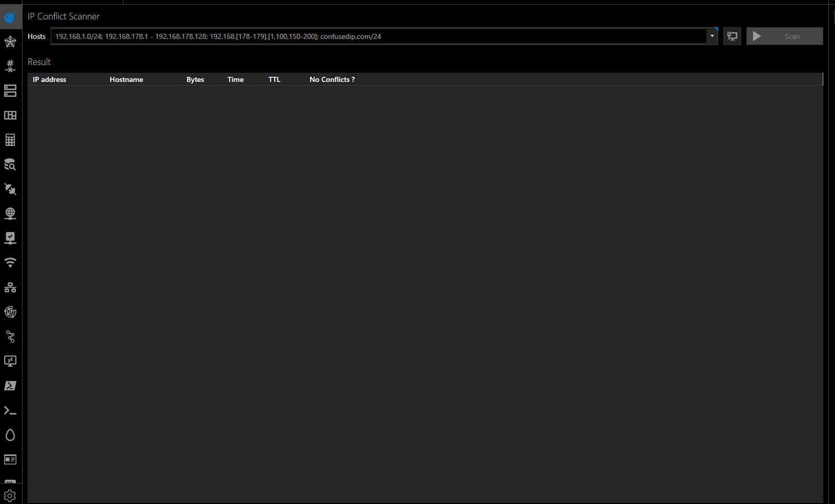Open the command prompt terminal icon

coord(10,410)
